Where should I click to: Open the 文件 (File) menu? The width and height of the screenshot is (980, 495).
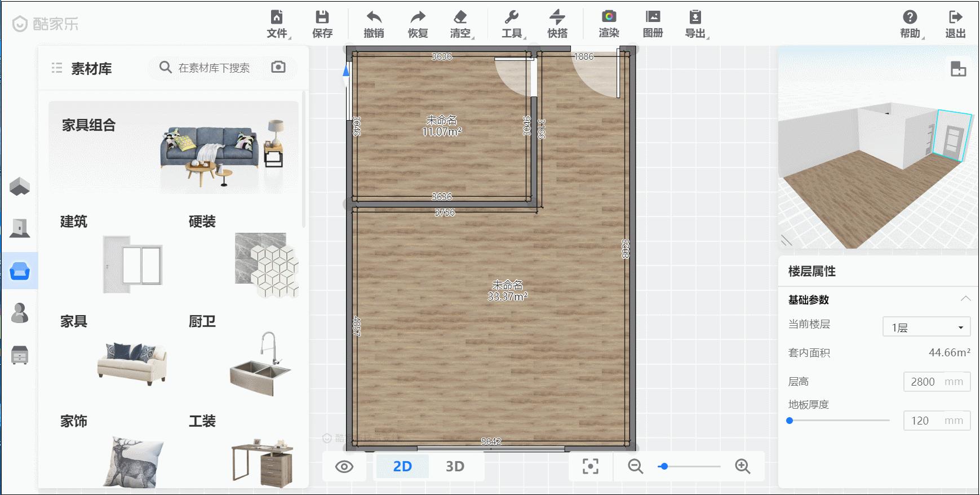click(277, 24)
